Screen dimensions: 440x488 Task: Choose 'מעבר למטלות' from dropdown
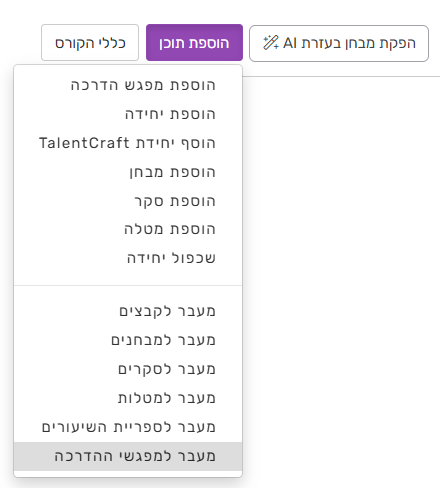128,398
